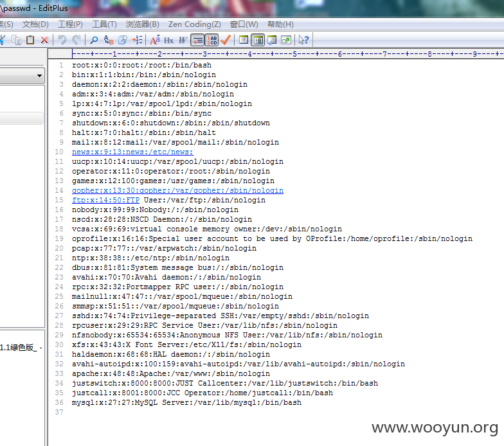Click the 1.1绿色版 item in side panel
Screen dimensions: 504x446
tap(21, 347)
